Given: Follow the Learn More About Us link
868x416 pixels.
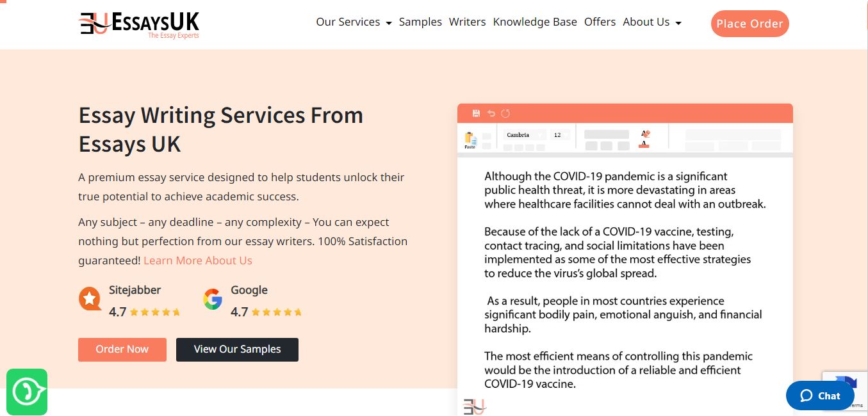Looking at the screenshot, I should [198, 260].
